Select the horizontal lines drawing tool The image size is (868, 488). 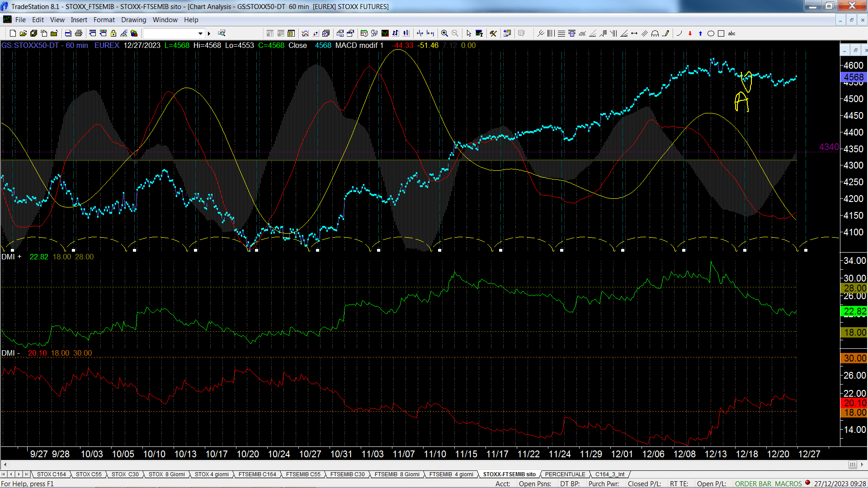(x=561, y=33)
